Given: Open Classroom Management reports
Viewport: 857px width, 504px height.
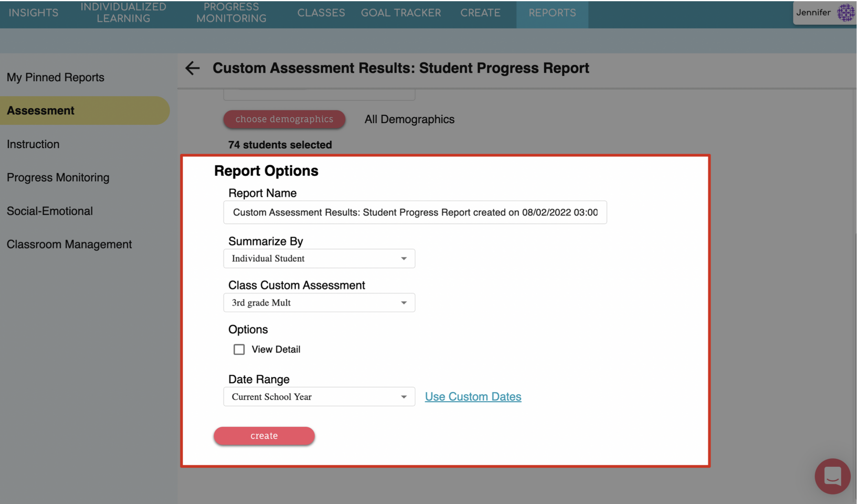Looking at the screenshot, I should 69,244.
